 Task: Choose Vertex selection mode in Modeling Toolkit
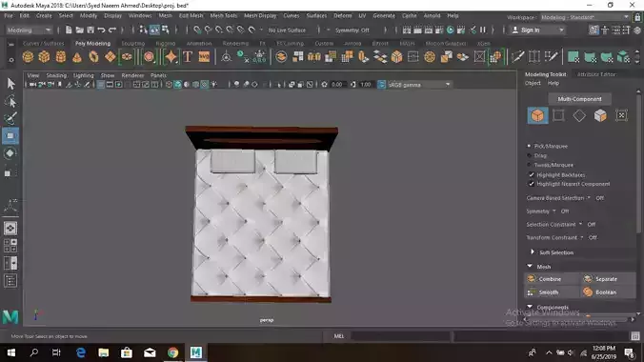click(x=558, y=115)
